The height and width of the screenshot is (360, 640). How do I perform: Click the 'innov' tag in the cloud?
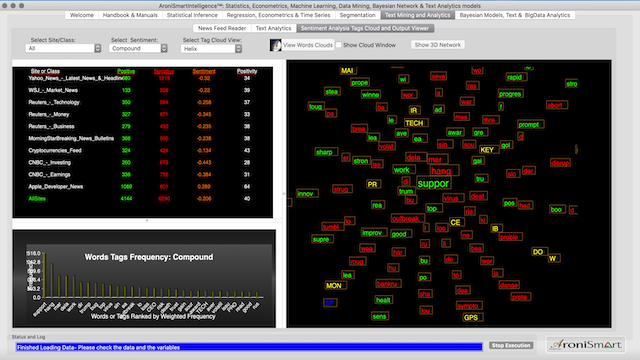point(306,193)
